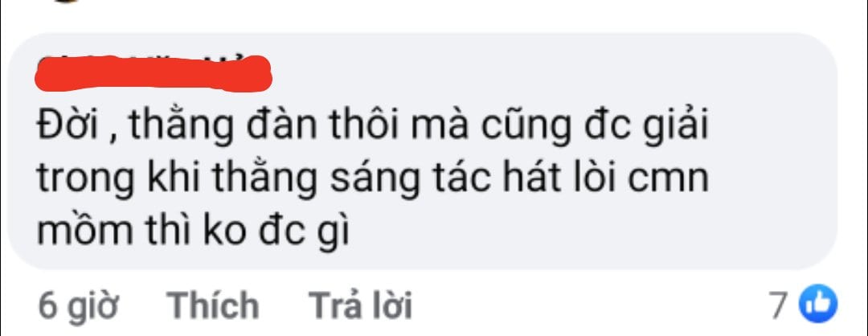This screenshot has width=868, height=336.
Task: Click the blue thumbs-up reaction icon
Action: 819,303
